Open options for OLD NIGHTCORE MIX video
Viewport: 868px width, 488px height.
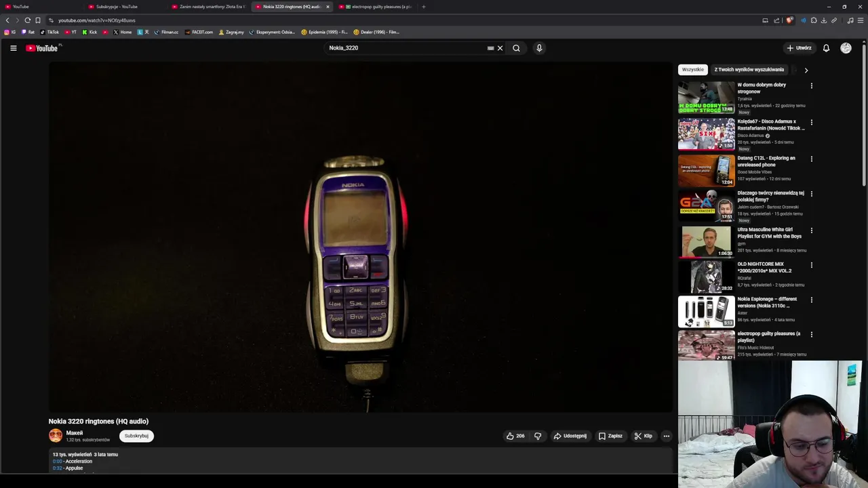click(811, 265)
